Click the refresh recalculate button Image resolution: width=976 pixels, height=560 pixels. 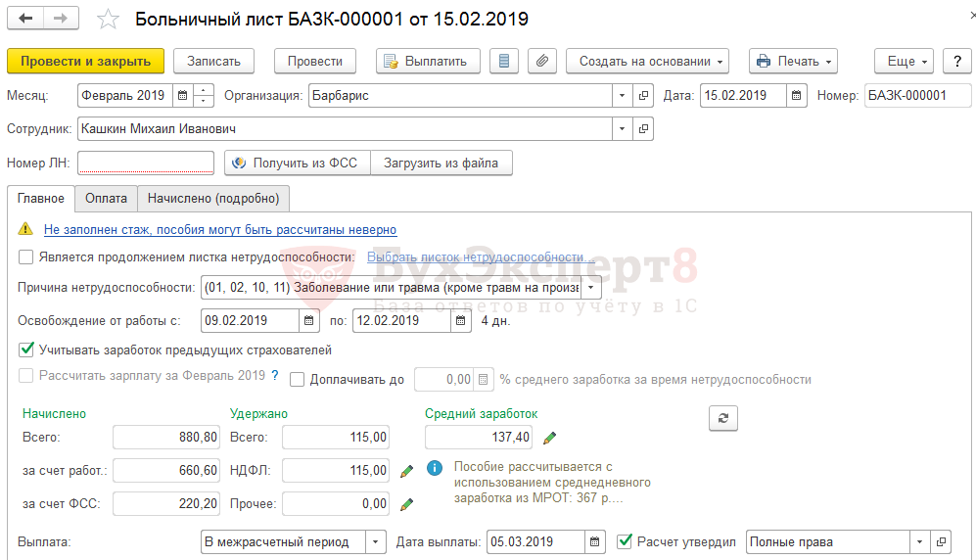723,418
